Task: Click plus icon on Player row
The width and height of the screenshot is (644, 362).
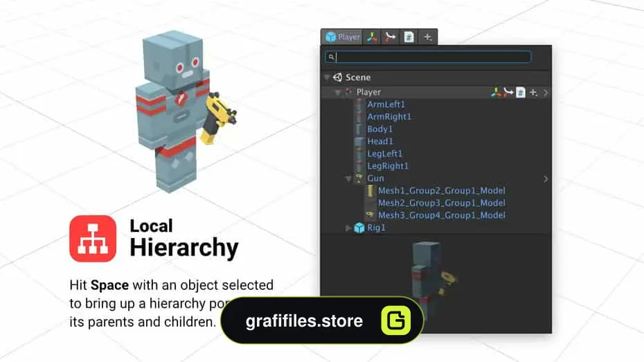Action: (533, 93)
